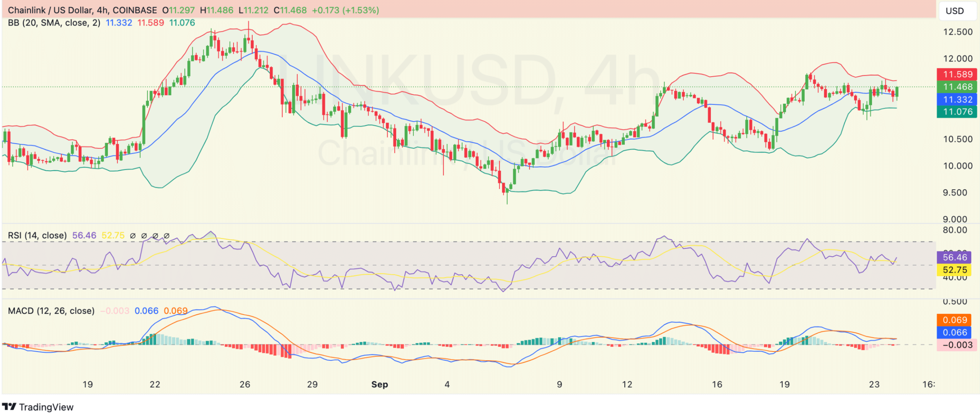Click the last null symbol in RSI legend
Image resolution: width=980 pixels, height=414 pixels.
[x=167, y=236]
